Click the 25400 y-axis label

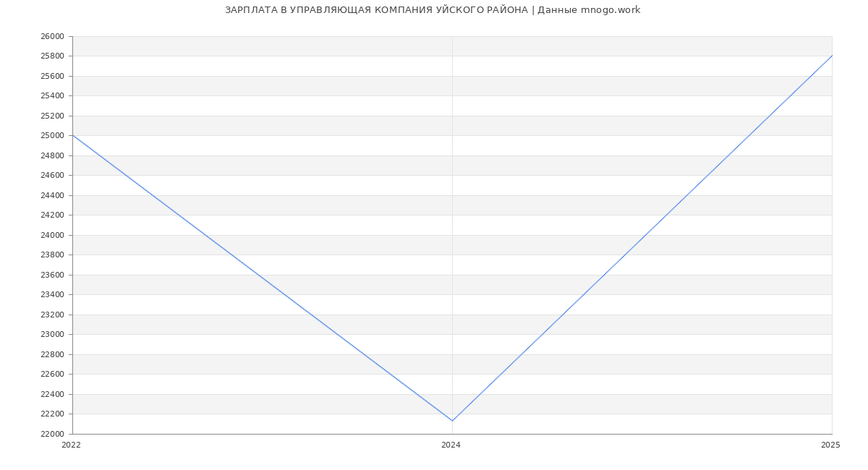[x=52, y=96]
